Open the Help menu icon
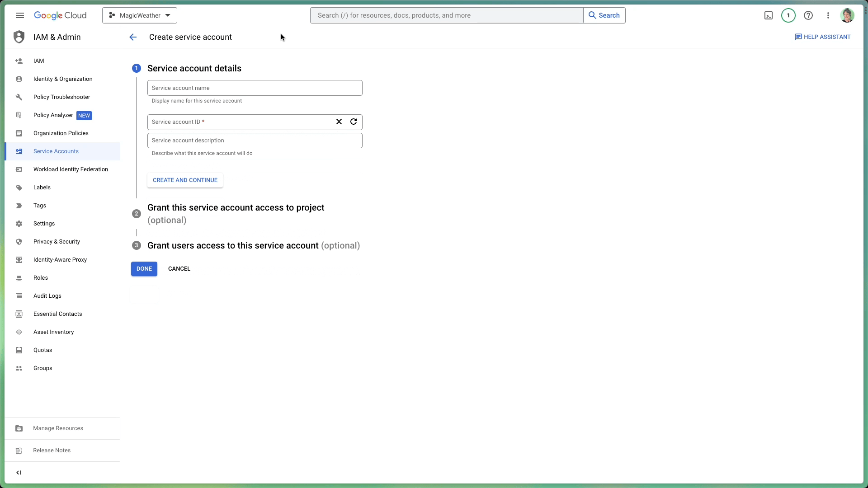868x488 pixels. pos(808,15)
